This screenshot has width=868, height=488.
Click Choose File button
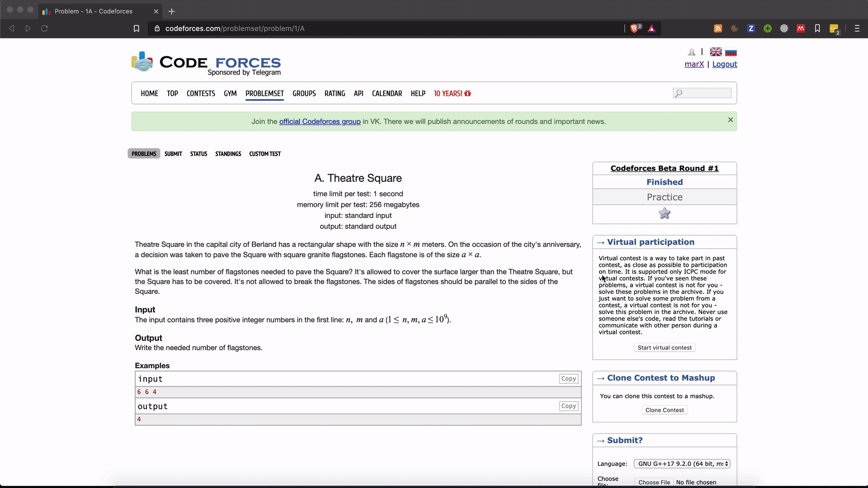tap(654, 482)
